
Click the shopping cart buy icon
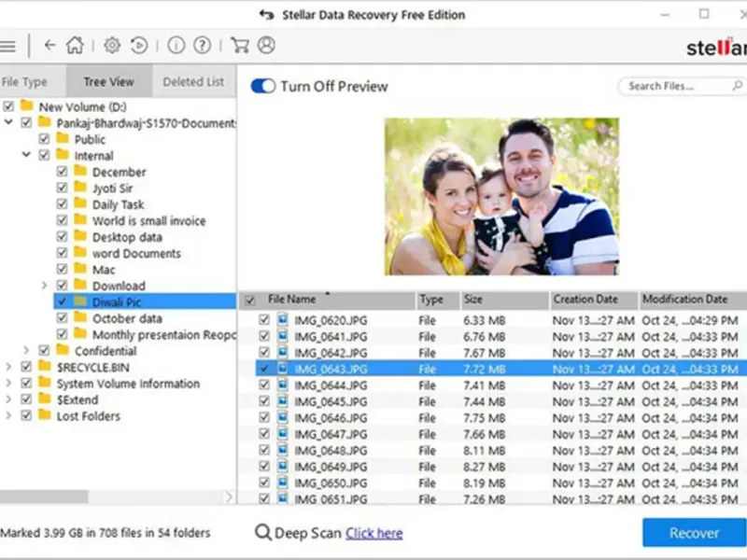click(x=240, y=45)
